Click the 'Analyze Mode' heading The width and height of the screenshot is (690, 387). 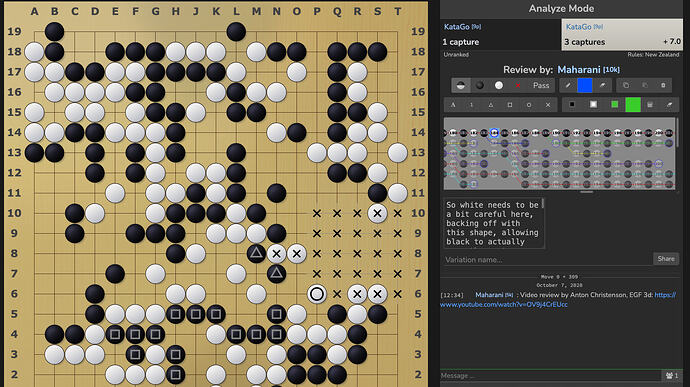(x=561, y=8)
